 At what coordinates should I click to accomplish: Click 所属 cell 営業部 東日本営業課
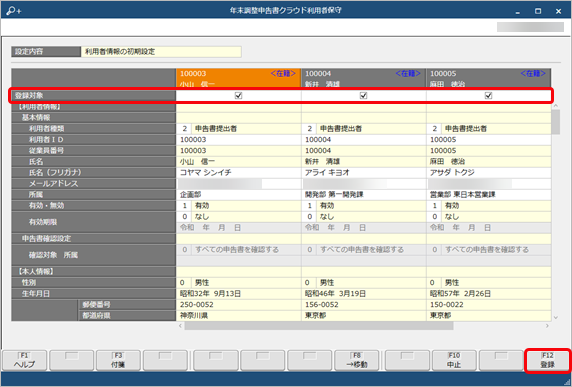pos(488,194)
